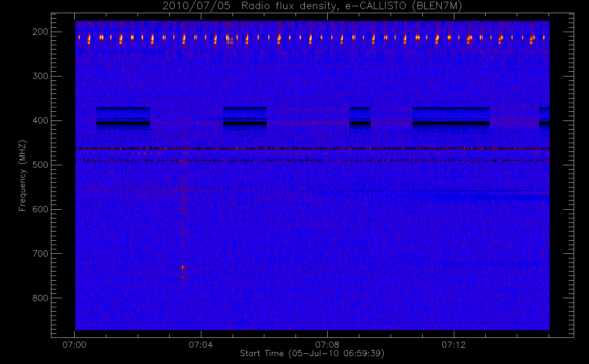Click the 07:04 time tick label
This screenshot has height=364, width=589.
click(200, 345)
